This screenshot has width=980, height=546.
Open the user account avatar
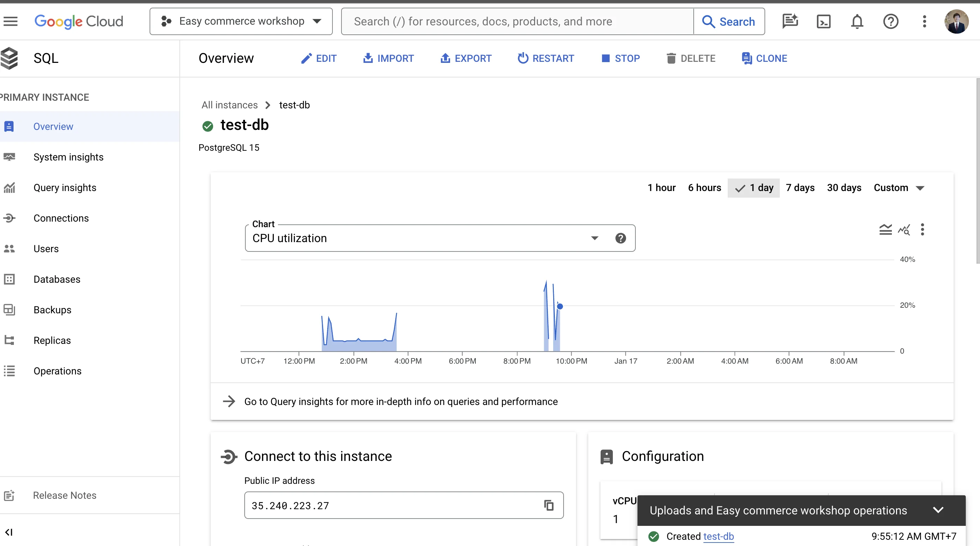[956, 21]
